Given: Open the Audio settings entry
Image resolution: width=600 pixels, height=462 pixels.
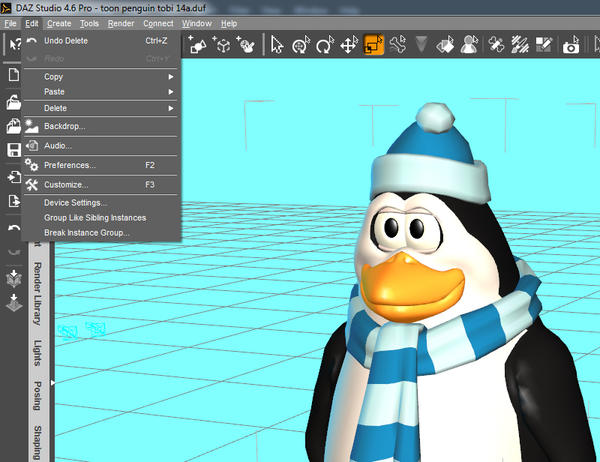Looking at the screenshot, I should pyautogui.click(x=101, y=146).
